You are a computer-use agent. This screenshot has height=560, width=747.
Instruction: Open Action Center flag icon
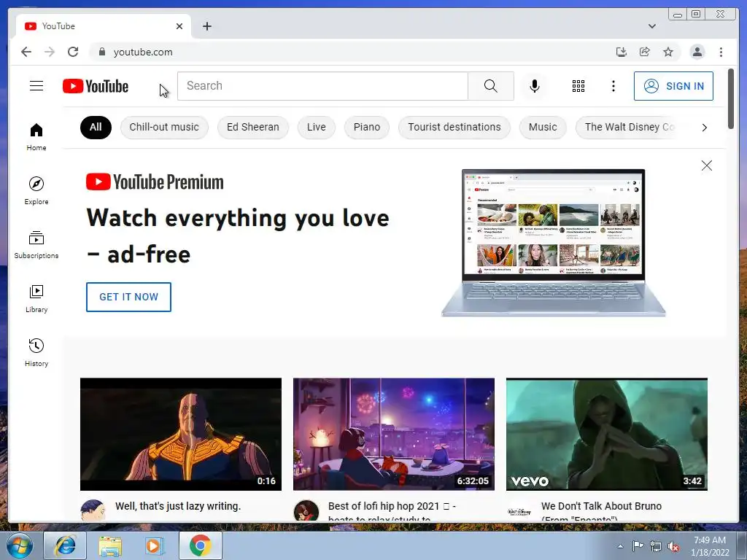(x=638, y=546)
